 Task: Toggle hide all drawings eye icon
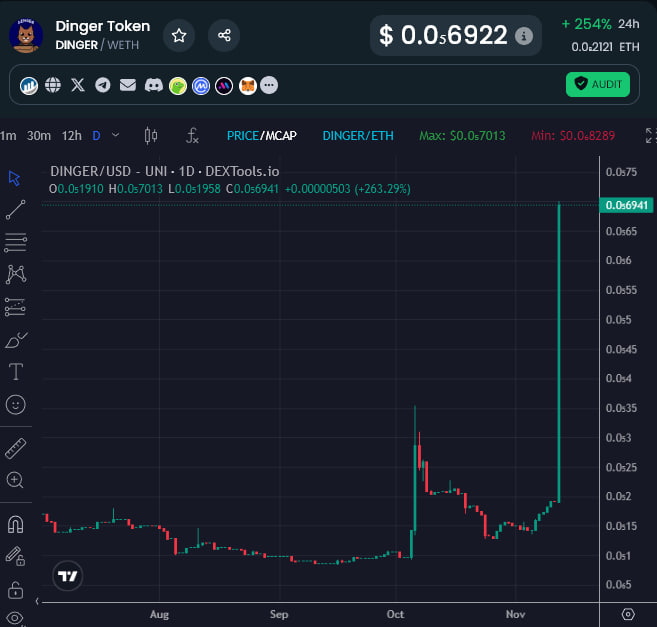[x=15, y=619]
